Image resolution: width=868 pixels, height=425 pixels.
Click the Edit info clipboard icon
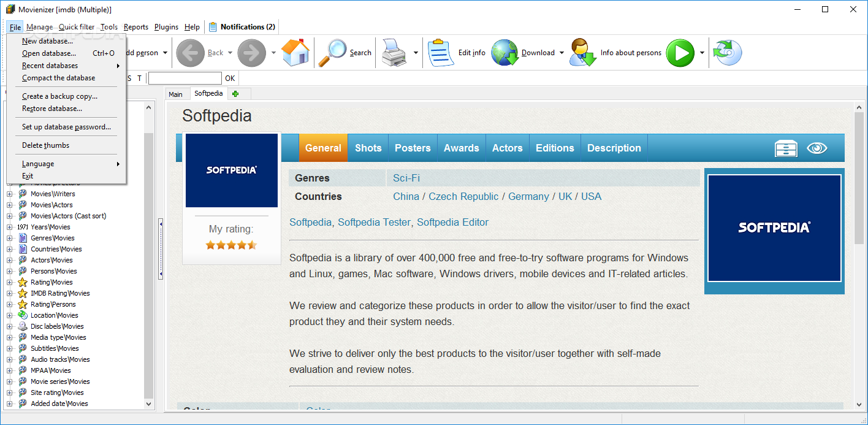441,53
